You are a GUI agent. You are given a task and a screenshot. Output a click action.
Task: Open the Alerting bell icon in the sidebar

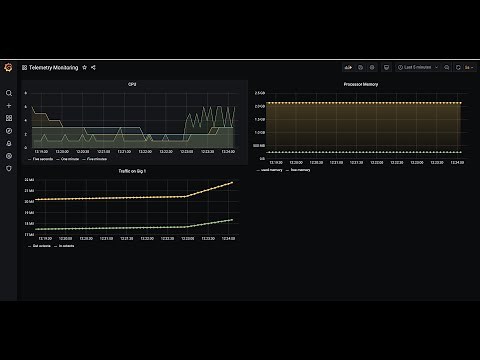(x=9, y=143)
